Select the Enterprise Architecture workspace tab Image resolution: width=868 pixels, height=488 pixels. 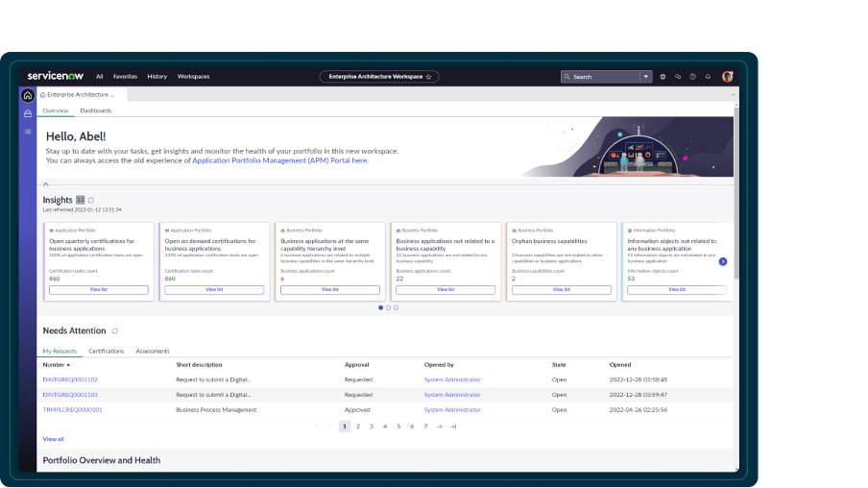(x=82, y=95)
